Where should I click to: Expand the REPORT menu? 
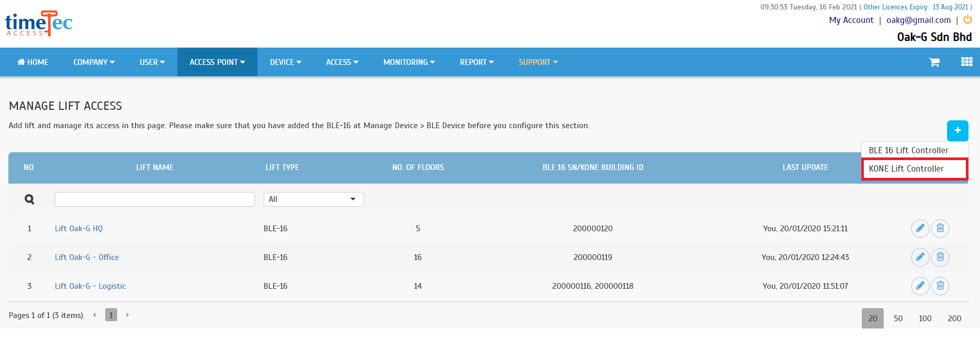[x=477, y=62]
